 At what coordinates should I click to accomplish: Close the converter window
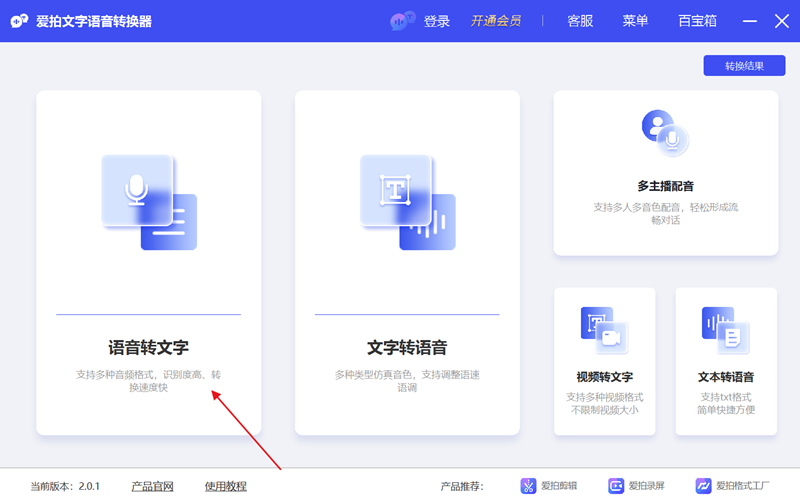[x=782, y=21]
